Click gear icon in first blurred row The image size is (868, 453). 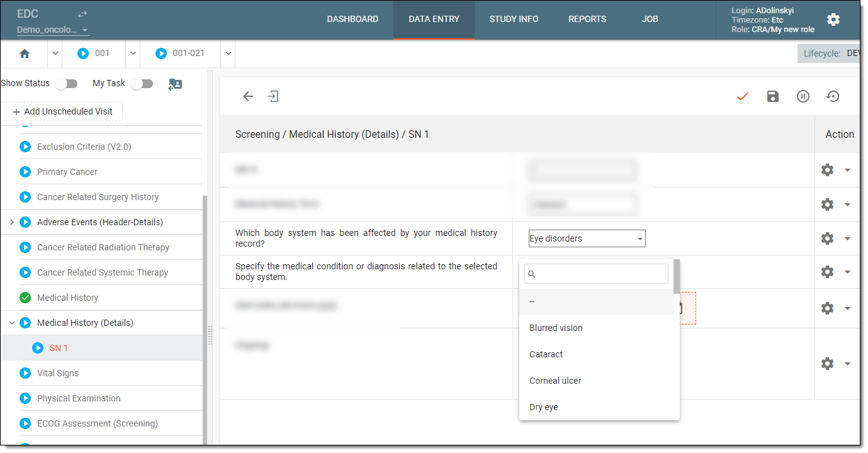(828, 170)
